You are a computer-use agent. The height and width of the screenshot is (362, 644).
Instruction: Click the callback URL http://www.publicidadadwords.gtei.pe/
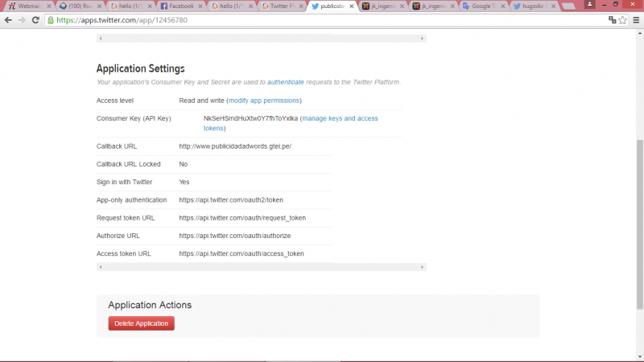(x=235, y=146)
